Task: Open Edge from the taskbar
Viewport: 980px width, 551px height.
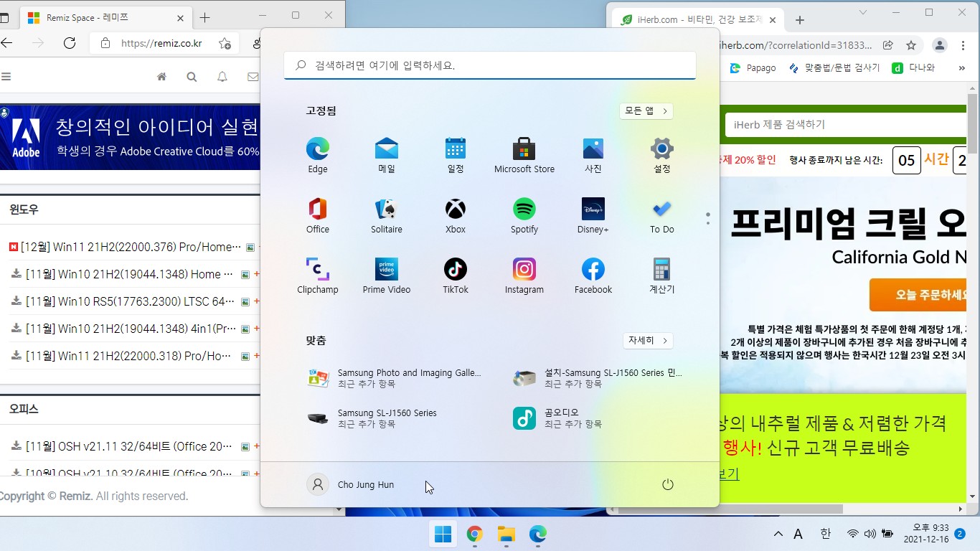Action: [x=538, y=534]
